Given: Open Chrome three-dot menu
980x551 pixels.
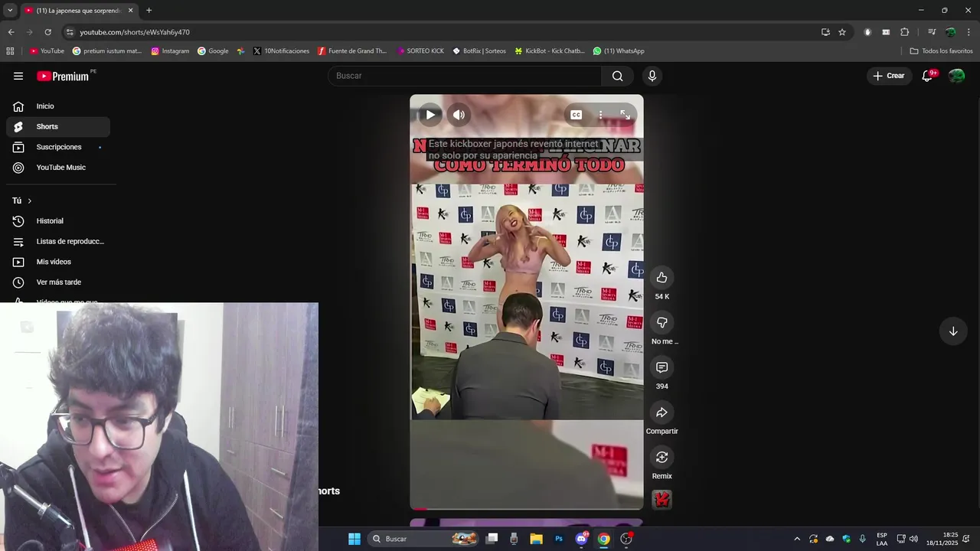Looking at the screenshot, I should pyautogui.click(x=969, y=32).
